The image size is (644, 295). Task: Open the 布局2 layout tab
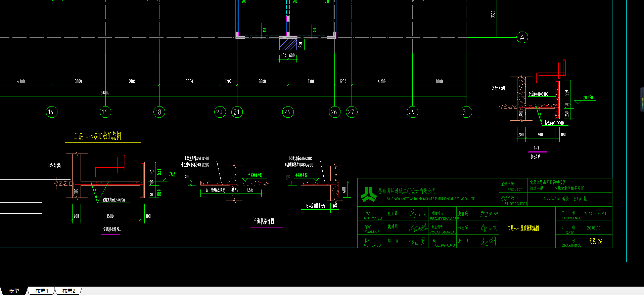[68, 291]
